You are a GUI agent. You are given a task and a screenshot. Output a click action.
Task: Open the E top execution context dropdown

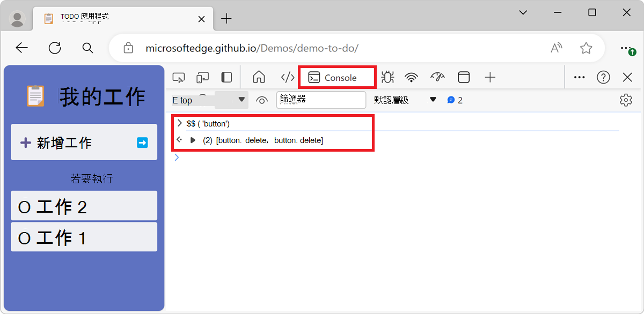[x=209, y=100]
